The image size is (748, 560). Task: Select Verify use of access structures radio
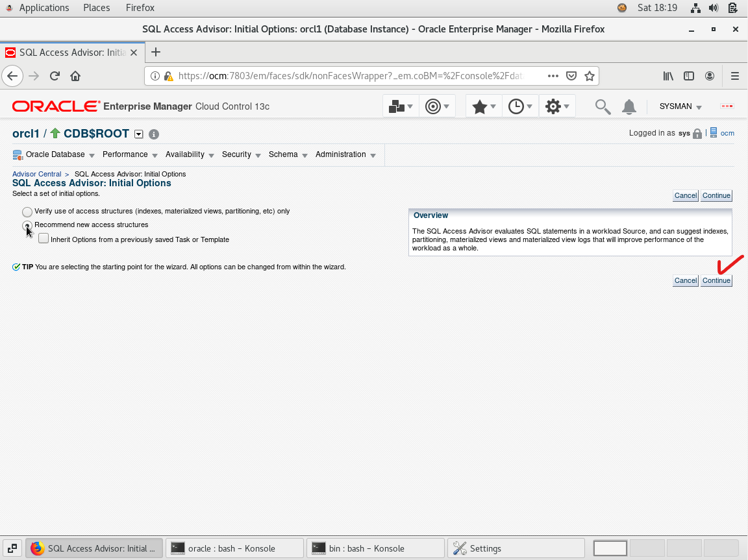pyautogui.click(x=27, y=212)
